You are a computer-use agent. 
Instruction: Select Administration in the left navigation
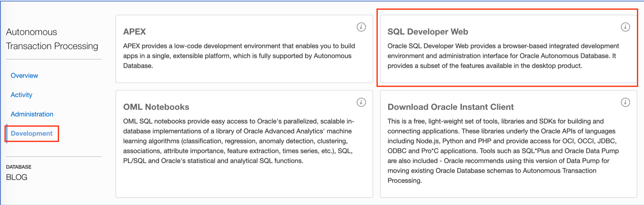(x=32, y=114)
